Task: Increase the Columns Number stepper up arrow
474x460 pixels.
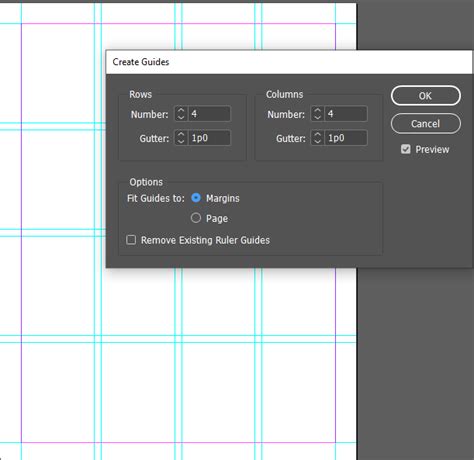Action: pyautogui.click(x=317, y=111)
